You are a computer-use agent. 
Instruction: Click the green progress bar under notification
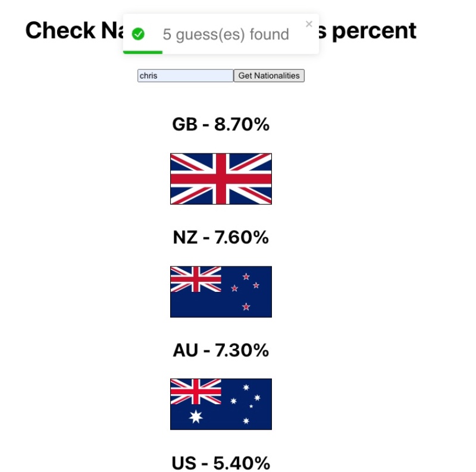pyautogui.click(x=142, y=51)
